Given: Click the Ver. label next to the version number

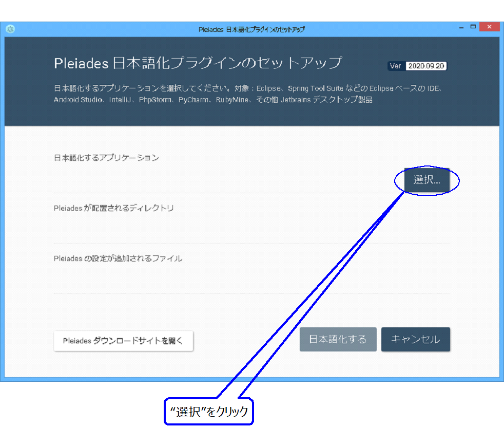Looking at the screenshot, I should click(x=395, y=66).
